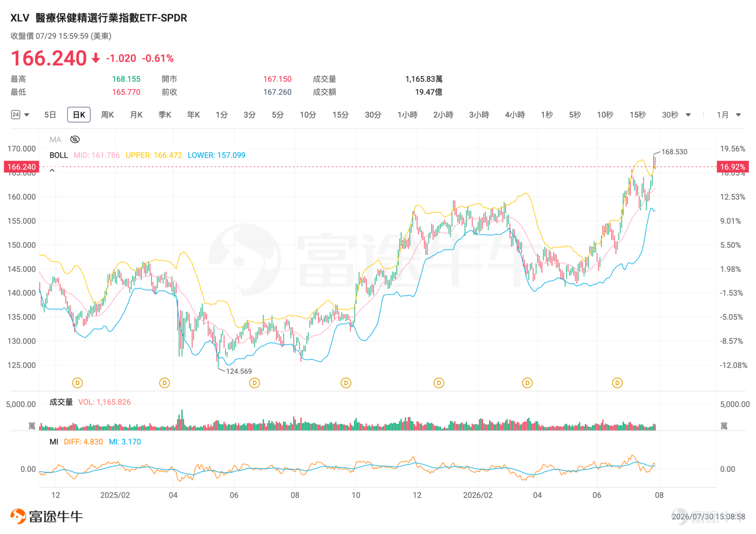
Task: Click the dividend marker near 2024/12
Action: [77, 383]
